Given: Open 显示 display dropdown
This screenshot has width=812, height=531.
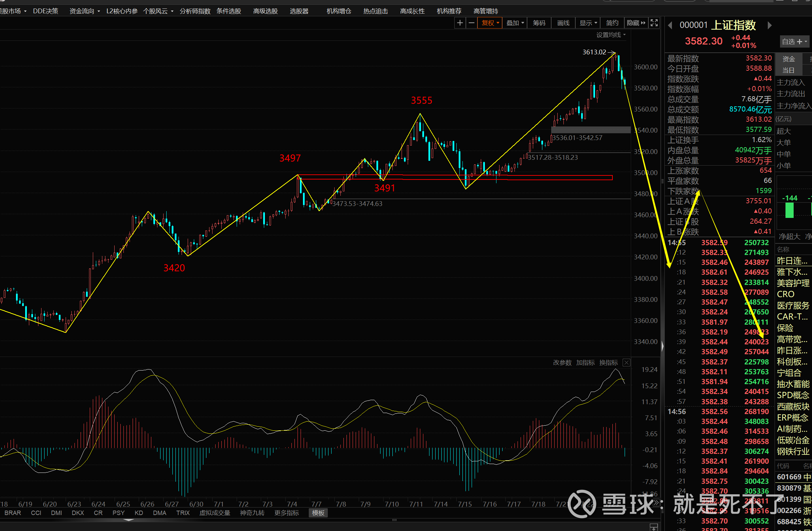Looking at the screenshot, I should pyautogui.click(x=588, y=23).
